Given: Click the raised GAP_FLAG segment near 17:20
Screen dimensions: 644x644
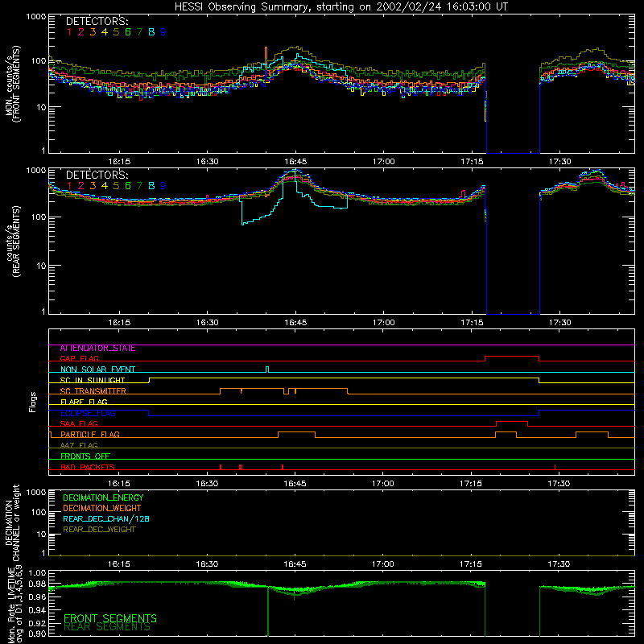Looking at the screenshot, I should click(512, 357).
